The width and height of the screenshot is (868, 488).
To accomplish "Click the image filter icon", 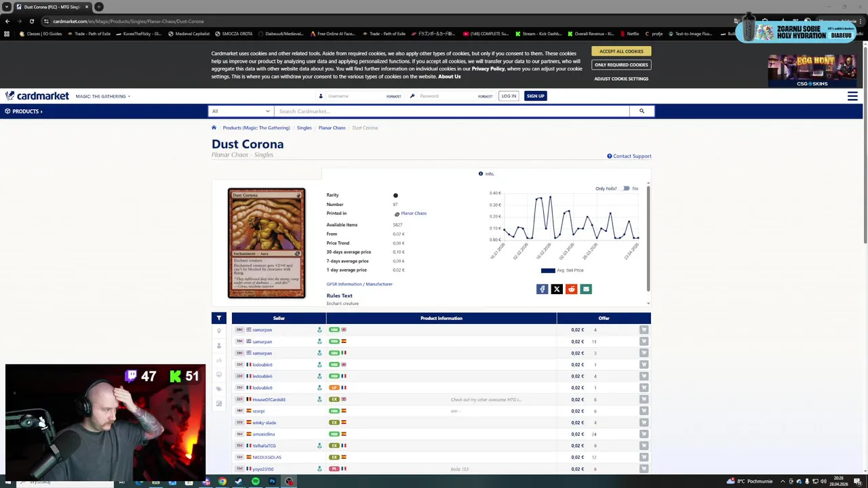I will click(218, 404).
